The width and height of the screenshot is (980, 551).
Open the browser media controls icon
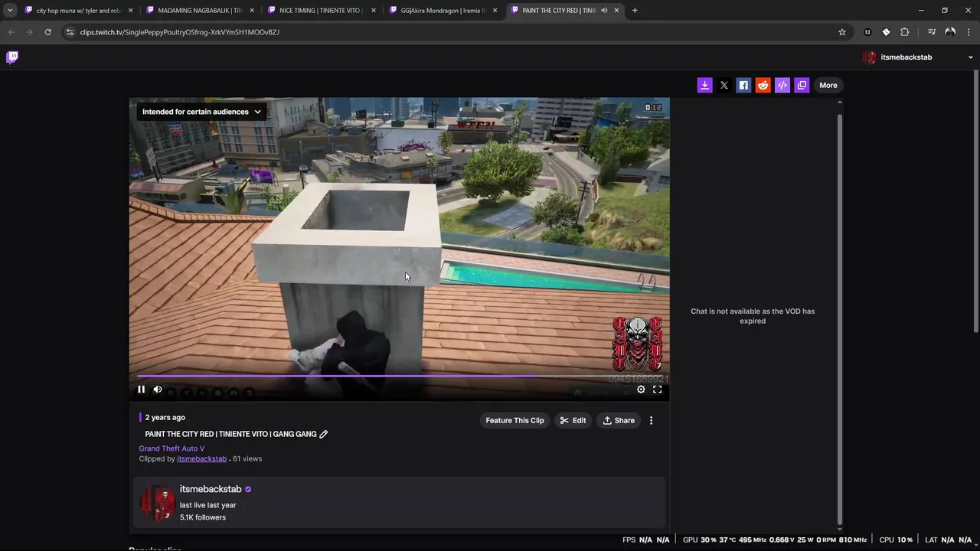click(932, 32)
